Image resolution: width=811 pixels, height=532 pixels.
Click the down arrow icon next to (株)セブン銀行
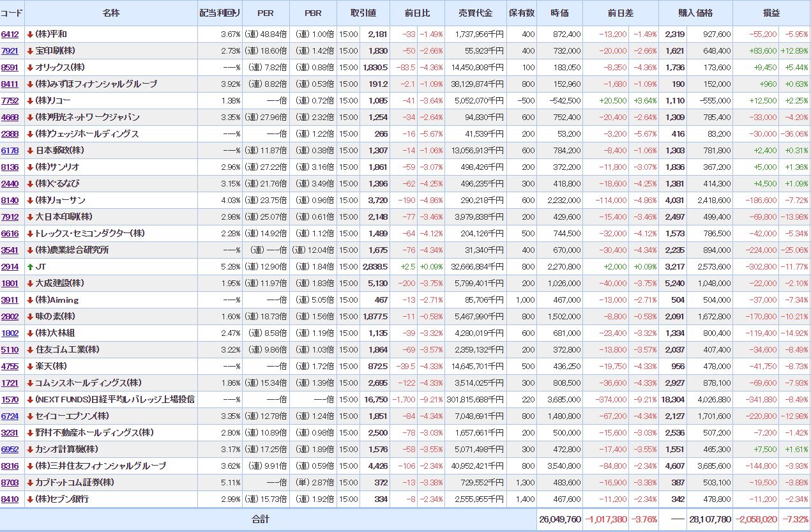tap(30, 499)
